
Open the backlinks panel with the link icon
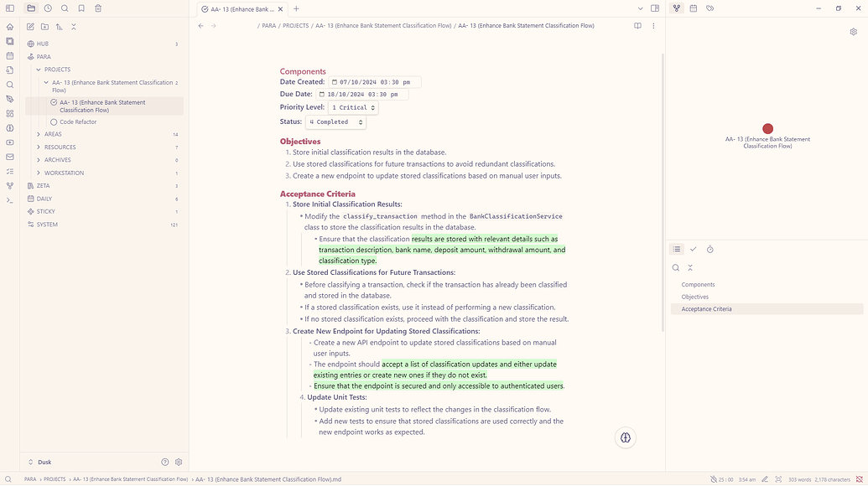point(709,8)
